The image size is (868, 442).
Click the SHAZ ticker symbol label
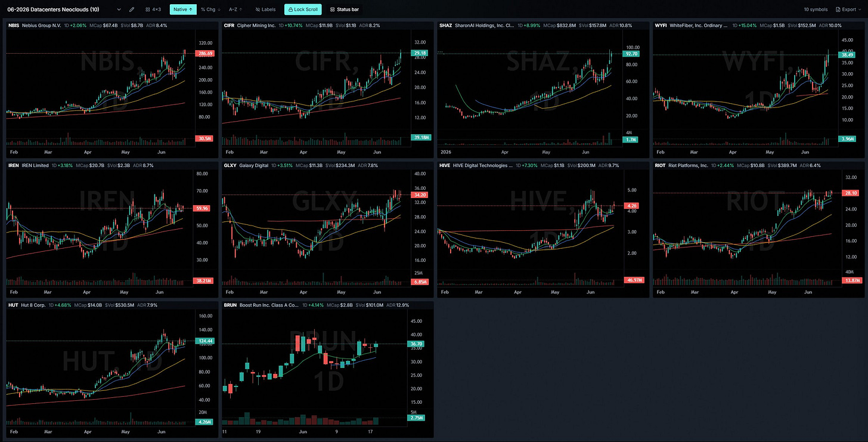coord(445,26)
